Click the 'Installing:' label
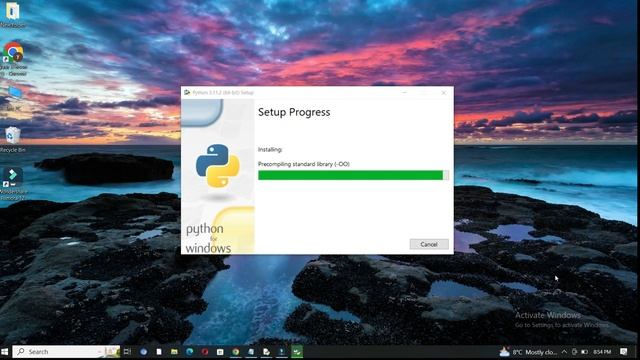This screenshot has height=360, width=640. click(x=270, y=150)
